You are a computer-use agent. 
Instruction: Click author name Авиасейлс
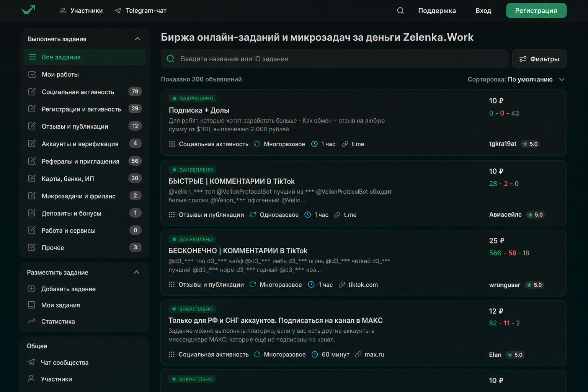[505, 215]
